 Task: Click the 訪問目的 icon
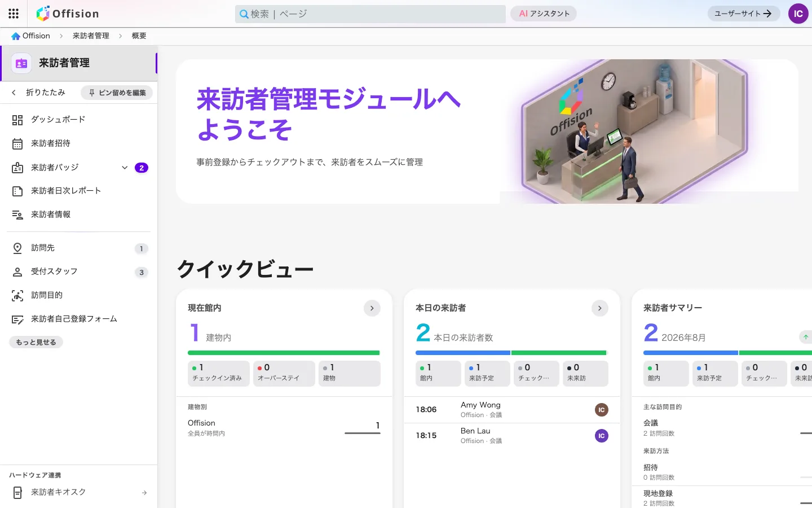17,295
